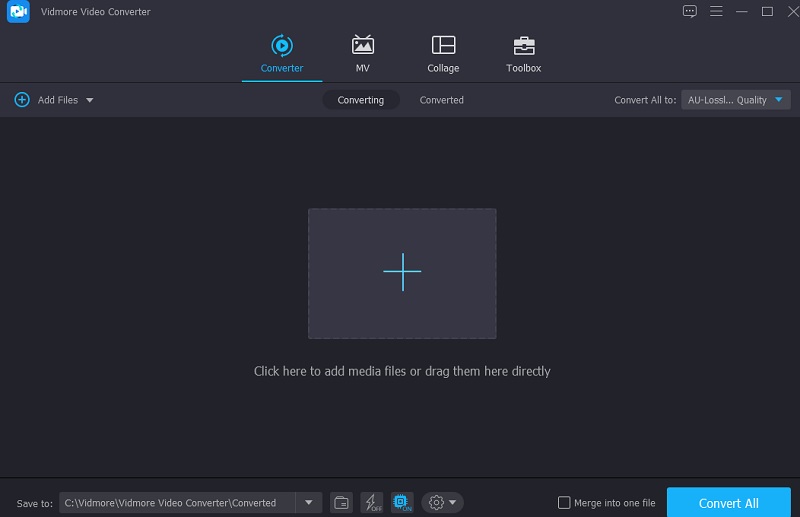This screenshot has width=800, height=517.
Task: Click the large plus drop area to add media
Action: tap(402, 273)
